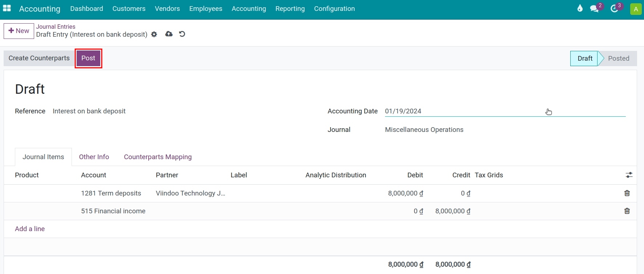Select the 1281 Term deposits account cell

coord(111,193)
